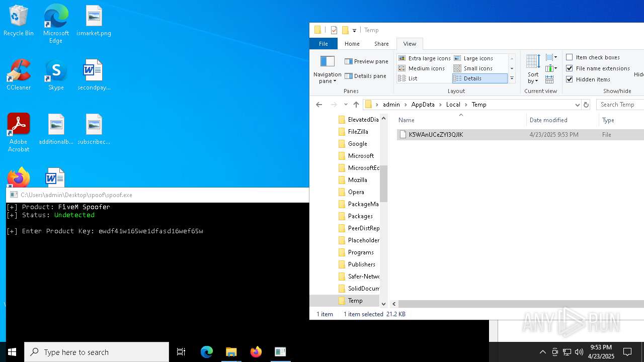The height and width of the screenshot is (362, 644).
Task: Switch to the Home ribbon tab
Action: [352, 44]
